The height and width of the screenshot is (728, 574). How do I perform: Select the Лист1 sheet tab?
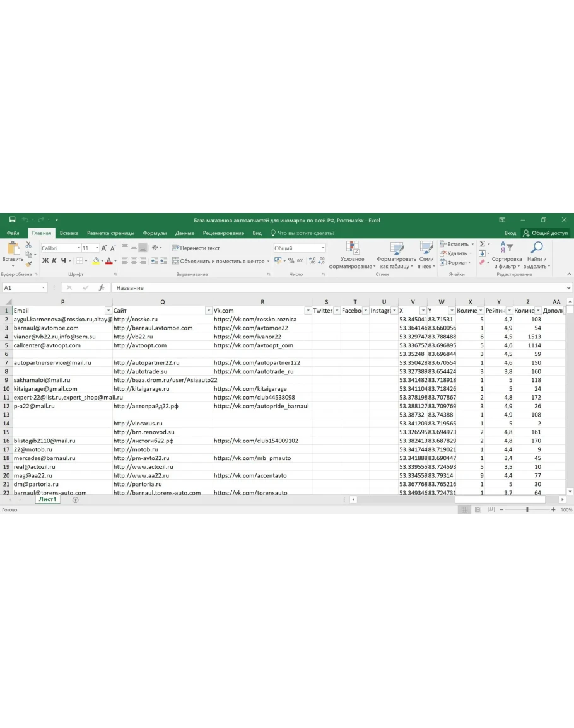pyautogui.click(x=47, y=500)
